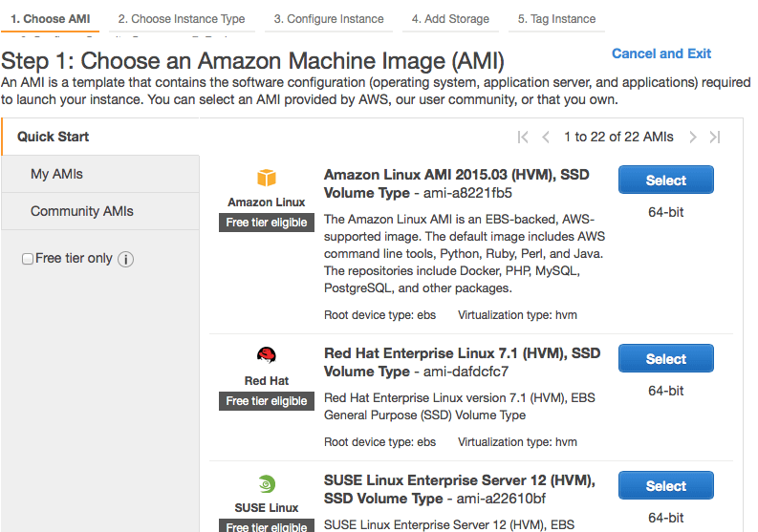Select Red Hat Enterprise Linux 7.1 AMI
Image resolution: width=758 pixels, height=532 pixels.
point(665,358)
